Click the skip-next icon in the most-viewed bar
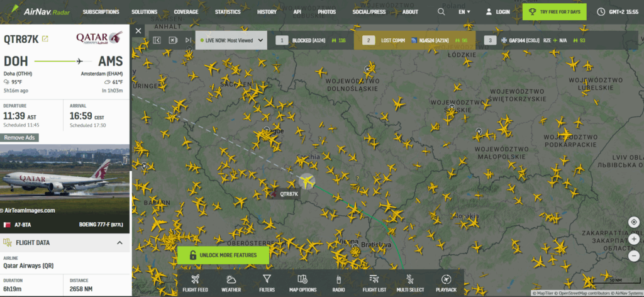 click(x=188, y=40)
